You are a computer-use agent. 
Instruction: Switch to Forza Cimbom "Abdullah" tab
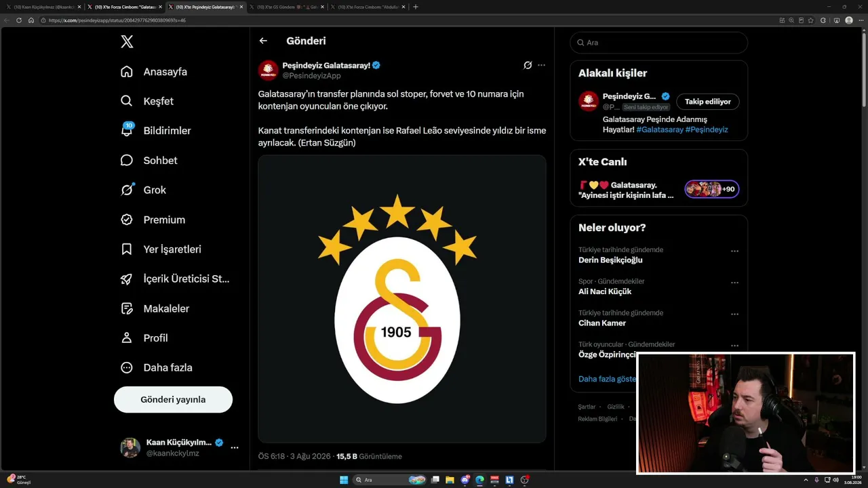pyautogui.click(x=368, y=7)
